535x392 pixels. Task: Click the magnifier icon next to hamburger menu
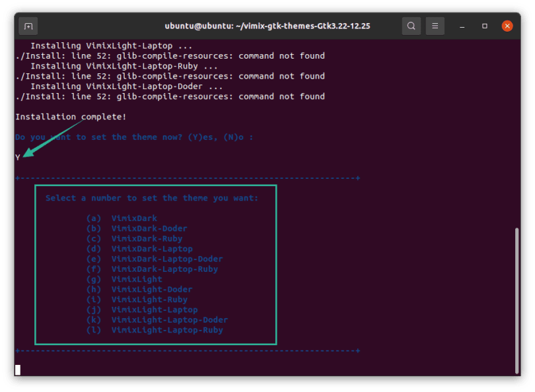411,26
